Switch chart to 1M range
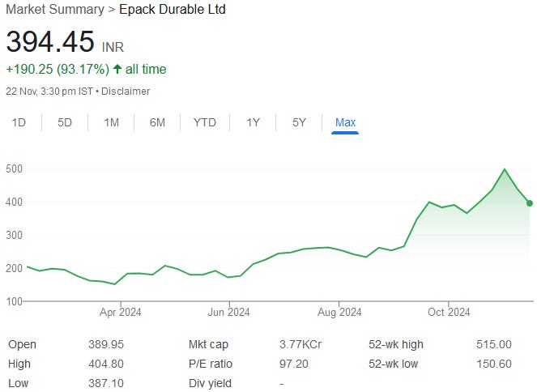 pos(111,122)
